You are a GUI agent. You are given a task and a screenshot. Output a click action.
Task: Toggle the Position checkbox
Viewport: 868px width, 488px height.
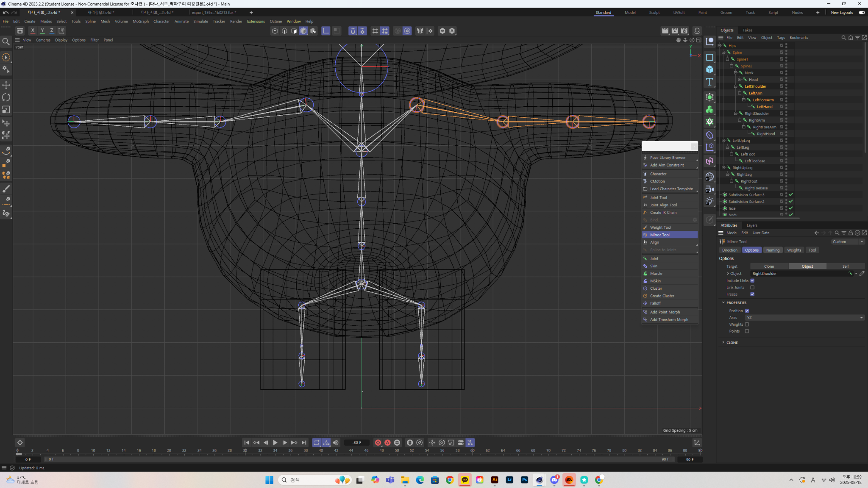[747, 311]
